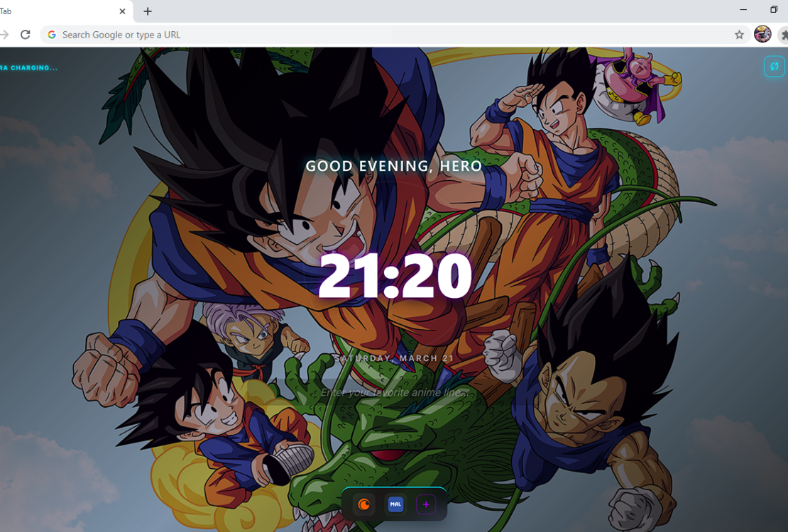Open the Crunchyroll shortcut in the dock

coord(364,504)
